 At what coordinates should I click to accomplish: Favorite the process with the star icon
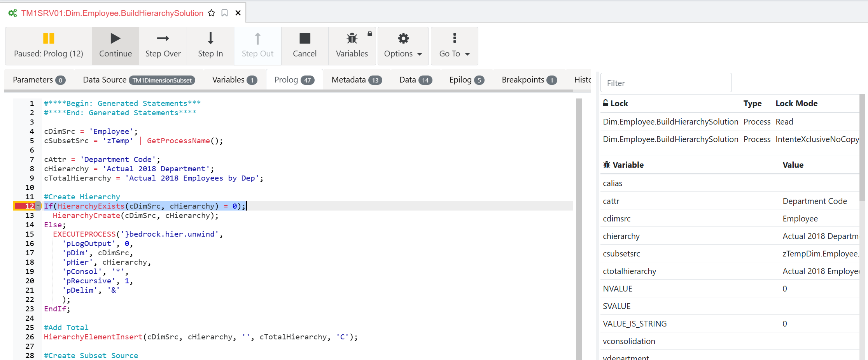212,13
